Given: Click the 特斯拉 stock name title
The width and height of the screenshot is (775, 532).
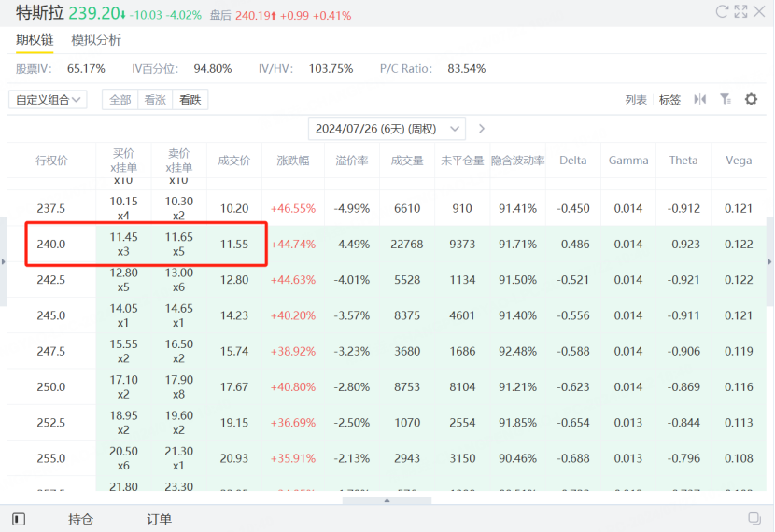Looking at the screenshot, I should tap(40, 13).
